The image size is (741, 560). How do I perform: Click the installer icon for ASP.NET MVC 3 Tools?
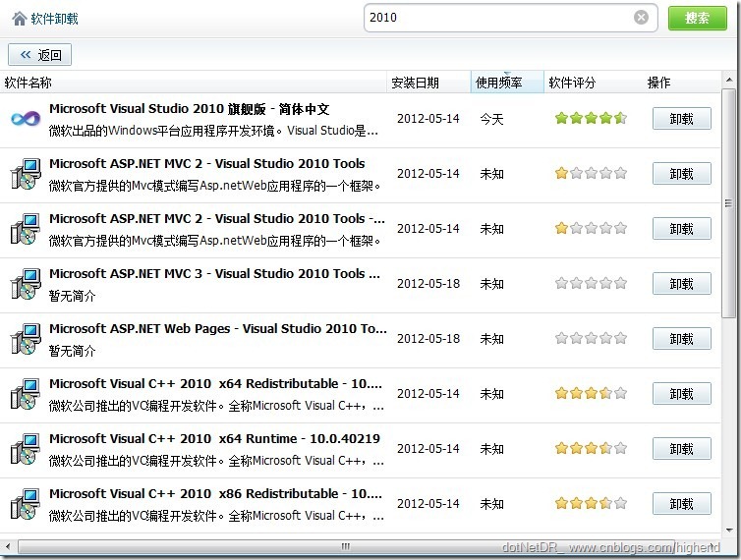(x=26, y=284)
